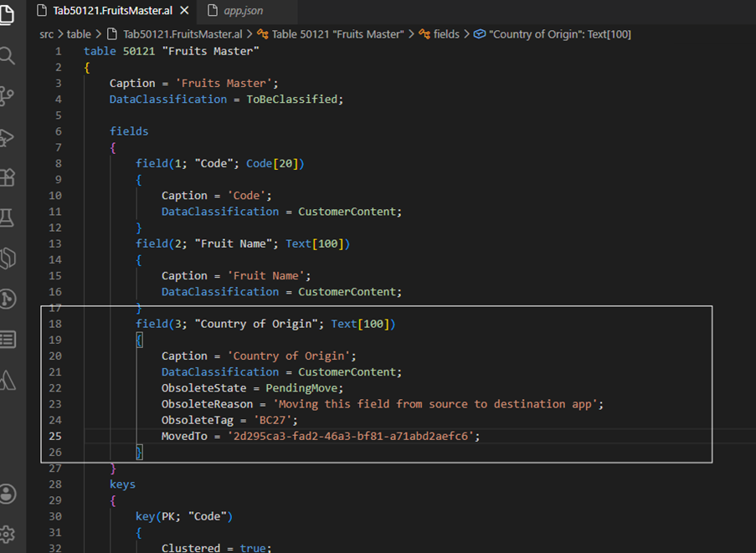Close the Tab50121.FruitsMaster.al tab
This screenshot has height=553, width=756.
point(184,11)
